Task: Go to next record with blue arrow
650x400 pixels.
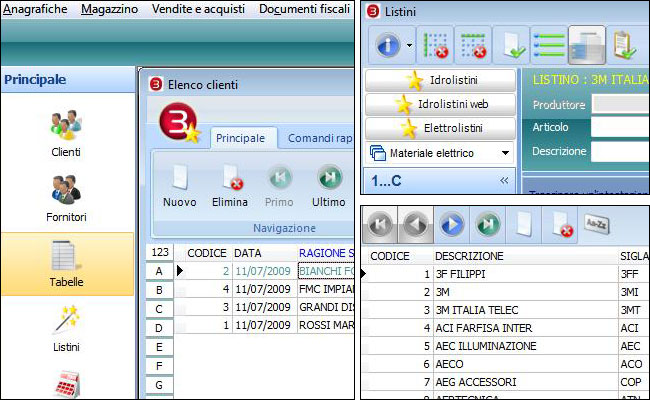Action: pos(451,224)
